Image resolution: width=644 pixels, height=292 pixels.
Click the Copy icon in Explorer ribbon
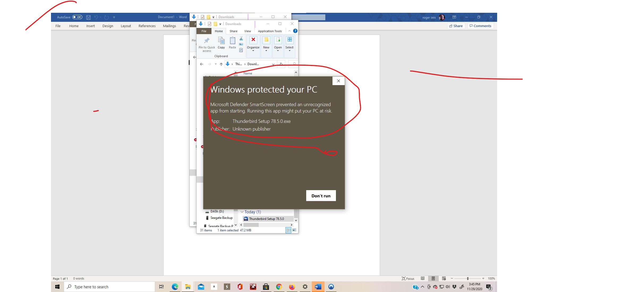(x=221, y=43)
